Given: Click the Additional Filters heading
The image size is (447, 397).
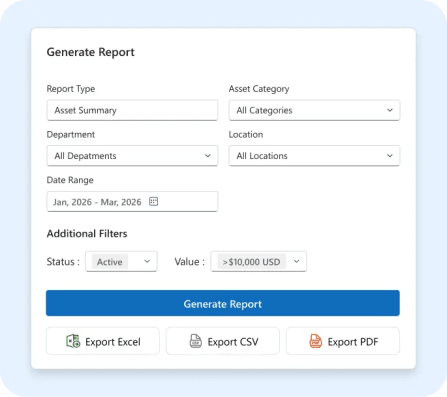Looking at the screenshot, I should (x=87, y=234).
